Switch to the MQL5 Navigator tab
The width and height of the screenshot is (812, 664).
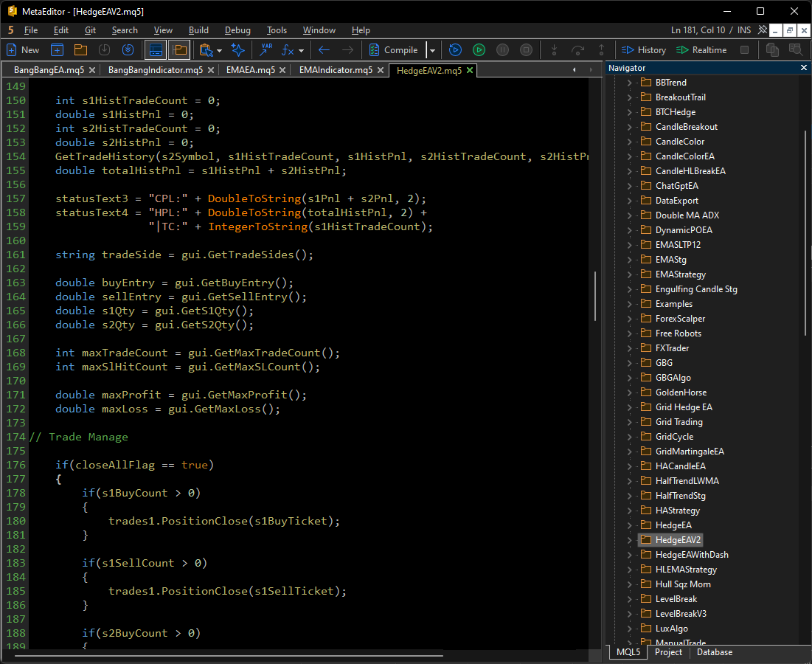[x=628, y=652]
